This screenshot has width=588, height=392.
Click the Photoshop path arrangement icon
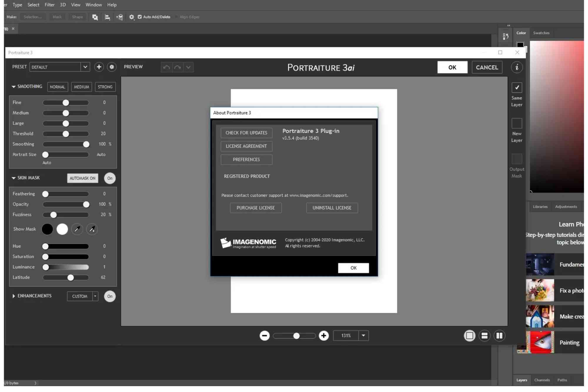click(x=119, y=17)
